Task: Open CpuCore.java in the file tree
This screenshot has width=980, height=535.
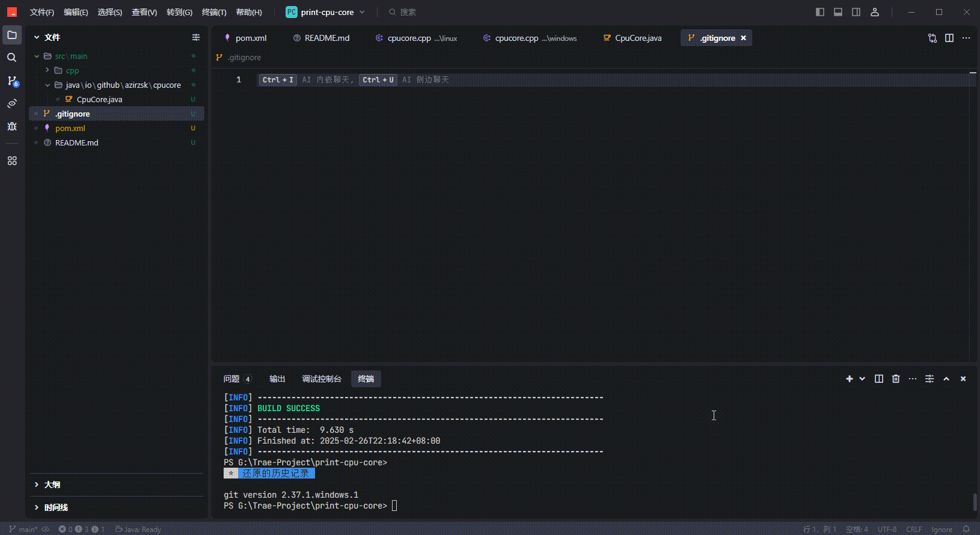Action: 117,99
